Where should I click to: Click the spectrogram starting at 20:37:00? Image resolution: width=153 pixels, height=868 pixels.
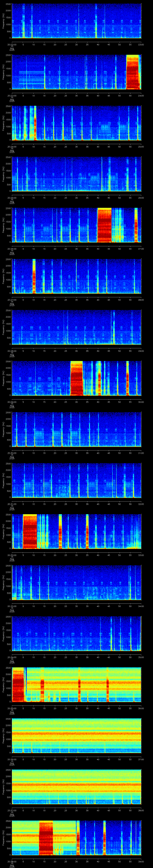(x=76, y=786)
